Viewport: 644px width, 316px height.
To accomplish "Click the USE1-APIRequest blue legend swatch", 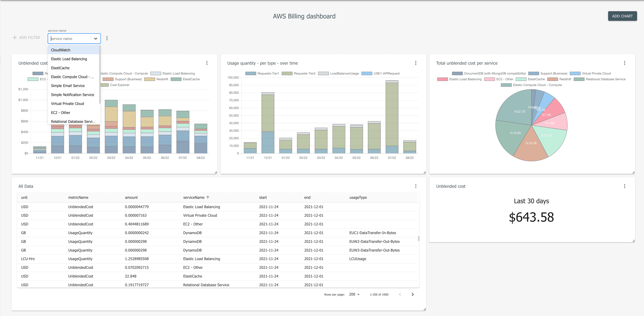I will pyautogui.click(x=367, y=73).
